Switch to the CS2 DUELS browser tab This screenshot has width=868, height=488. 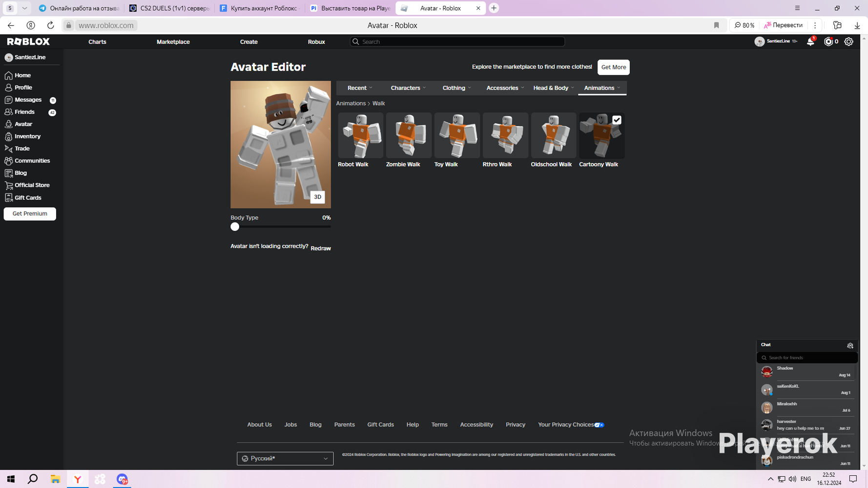point(169,8)
